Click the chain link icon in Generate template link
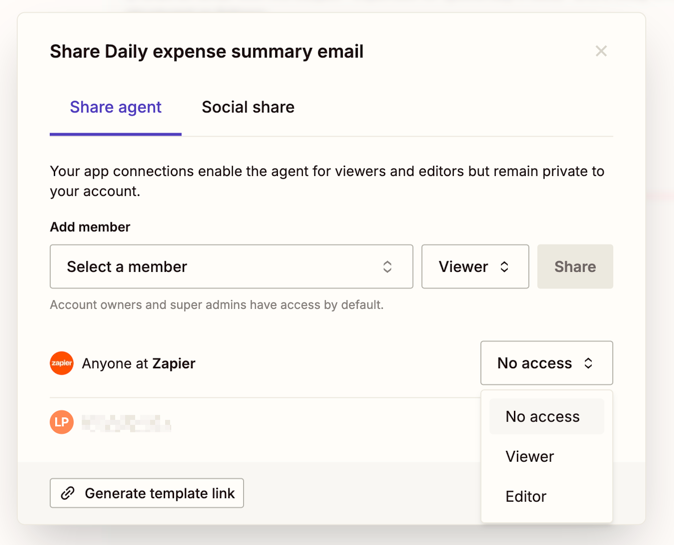 point(68,493)
